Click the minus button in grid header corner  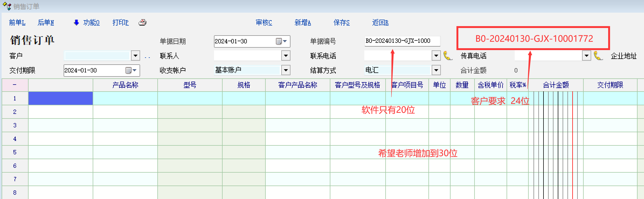pyautogui.click(x=15, y=85)
